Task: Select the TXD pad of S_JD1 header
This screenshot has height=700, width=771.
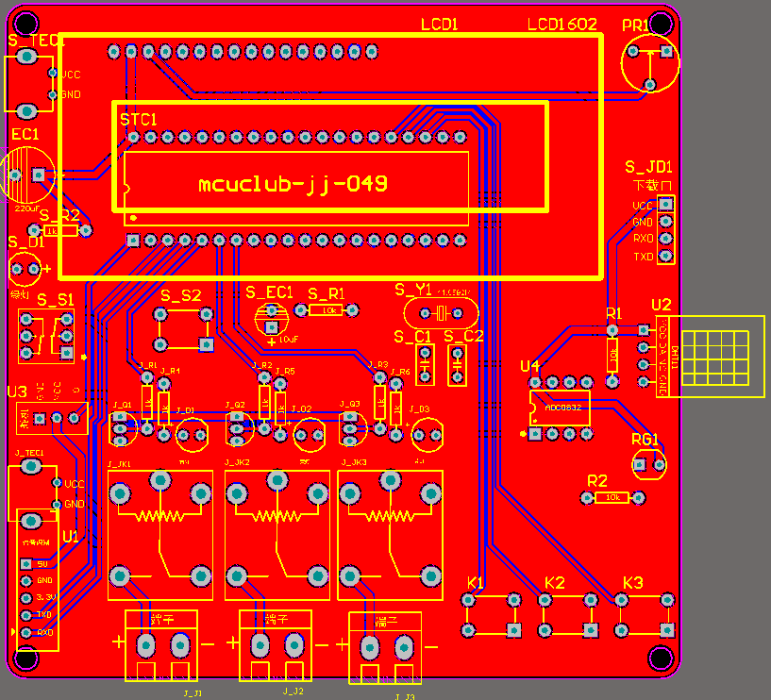Action: tap(665, 256)
